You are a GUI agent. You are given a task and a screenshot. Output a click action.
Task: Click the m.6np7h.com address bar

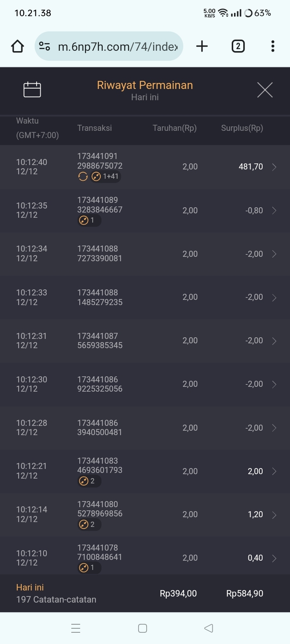118,47
